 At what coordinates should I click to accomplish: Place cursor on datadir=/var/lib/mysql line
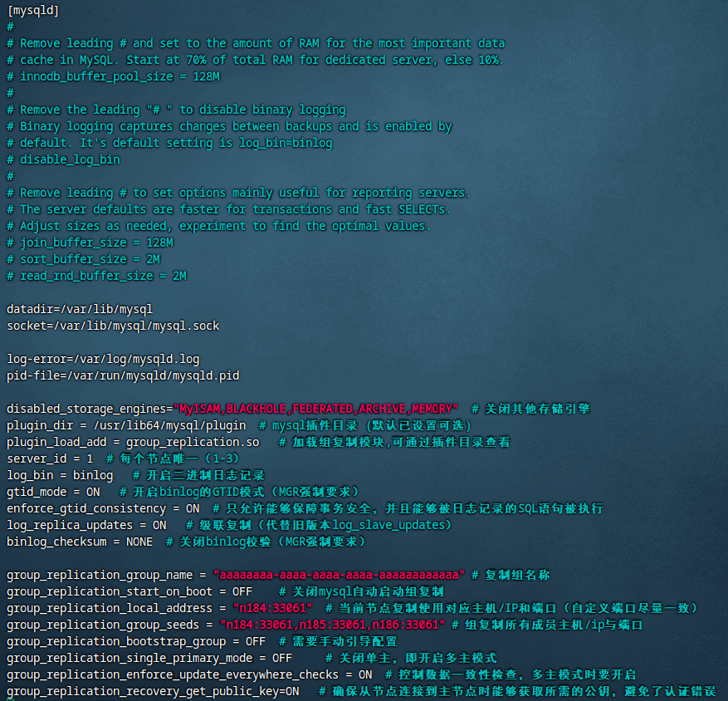(79, 309)
